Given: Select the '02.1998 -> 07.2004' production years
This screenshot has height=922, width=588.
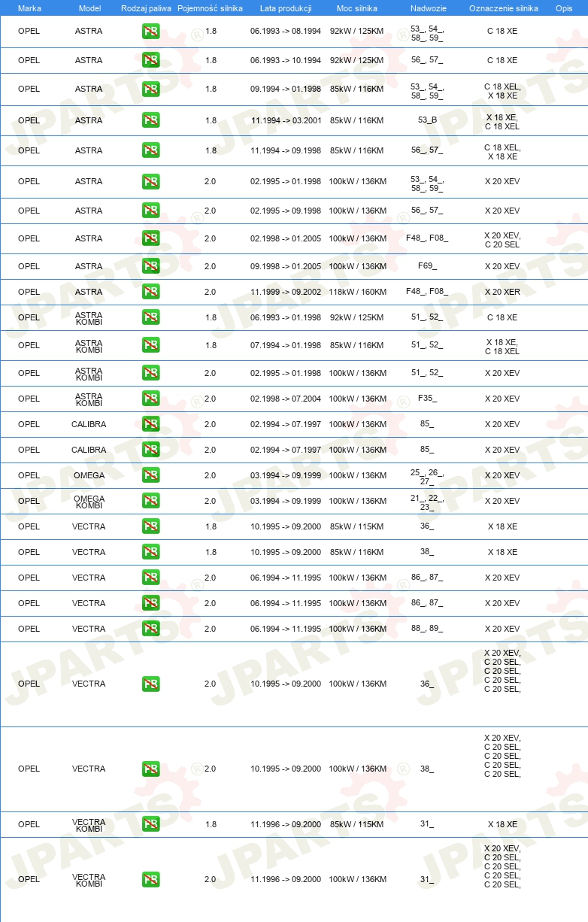Looking at the screenshot, I should point(286,399).
